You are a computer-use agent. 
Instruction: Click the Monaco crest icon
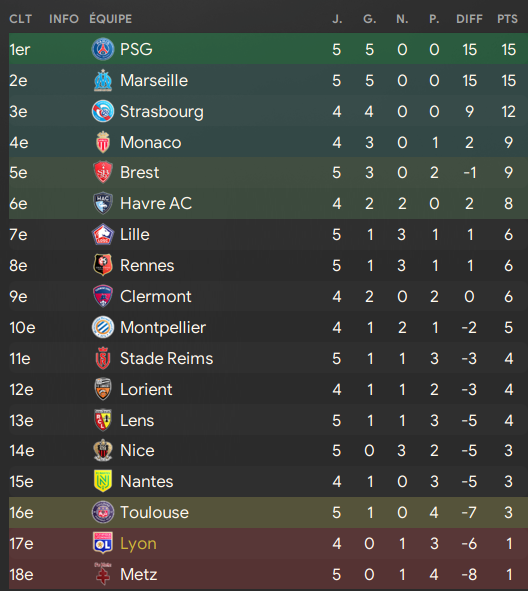click(103, 142)
